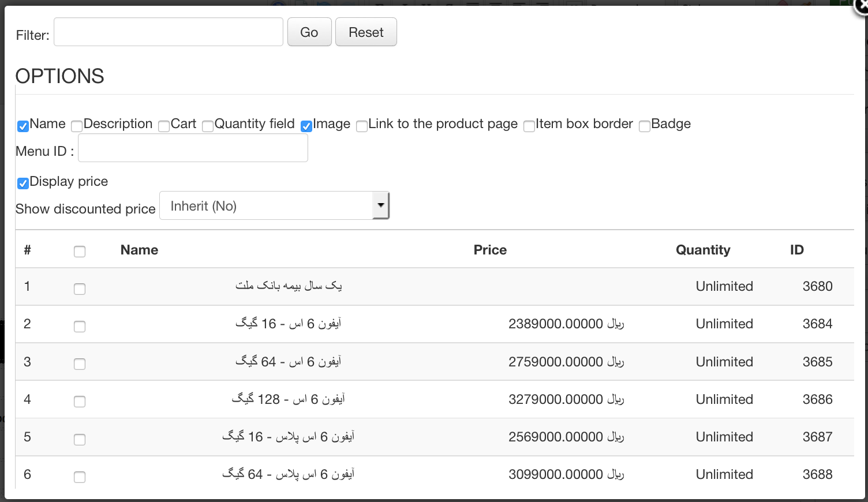The height and width of the screenshot is (502, 868).
Task: Check Link to the product page
Action: (x=362, y=126)
